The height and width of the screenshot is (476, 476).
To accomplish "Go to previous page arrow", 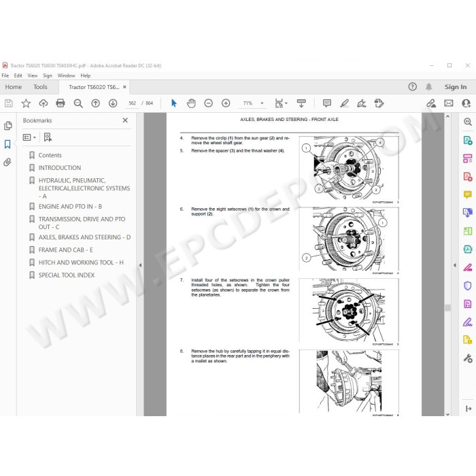I will coord(96,103).
